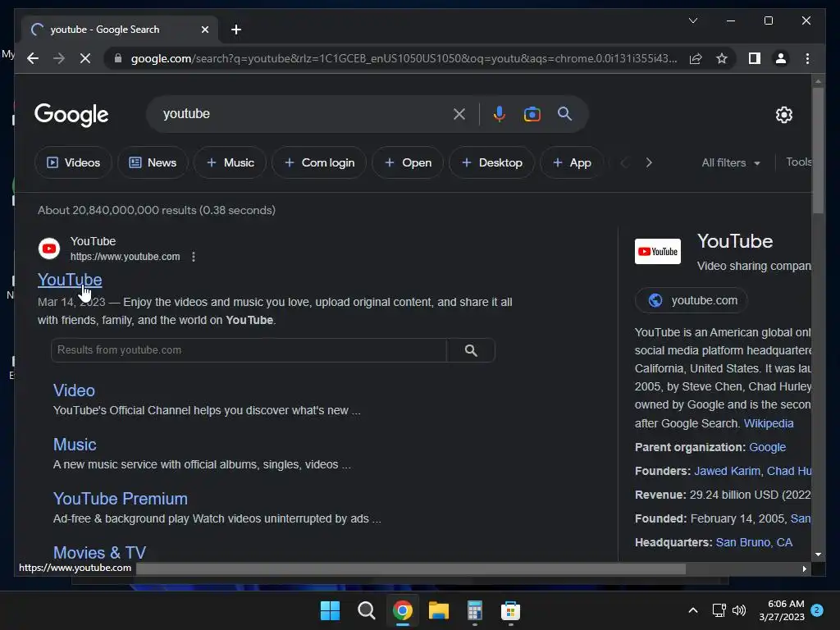Open Tools search options
Viewport: 840px width, 630px height.
point(799,162)
